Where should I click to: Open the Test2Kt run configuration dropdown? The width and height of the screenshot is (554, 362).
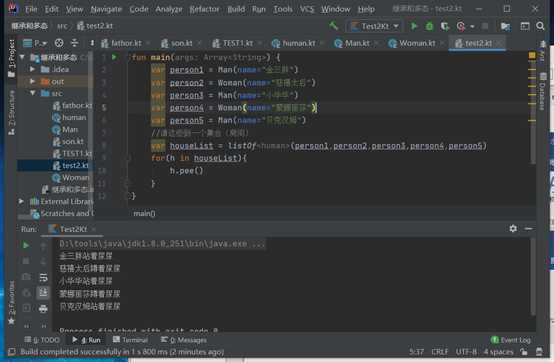375,26
